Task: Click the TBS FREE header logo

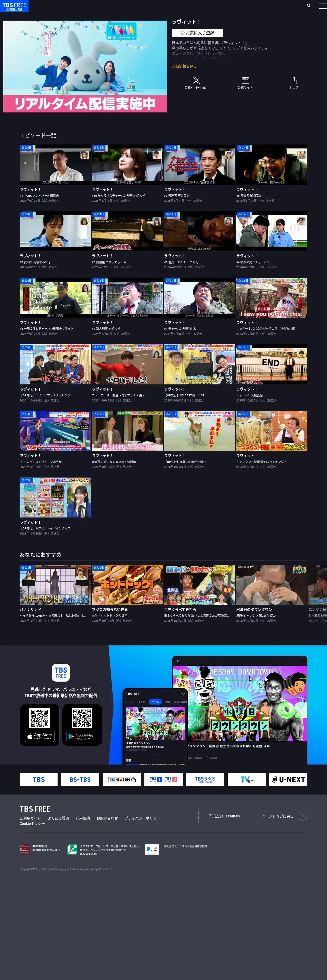Action: pyautogui.click(x=14, y=6)
